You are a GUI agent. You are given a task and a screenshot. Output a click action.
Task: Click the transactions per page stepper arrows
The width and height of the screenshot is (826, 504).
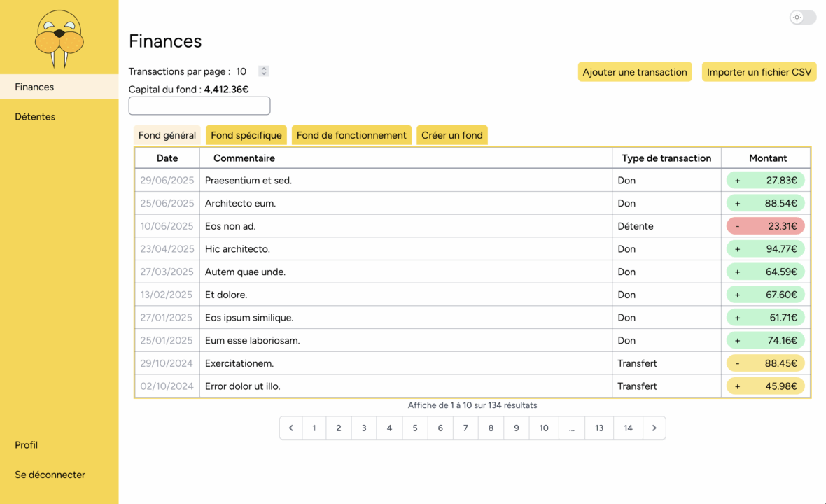pos(263,71)
